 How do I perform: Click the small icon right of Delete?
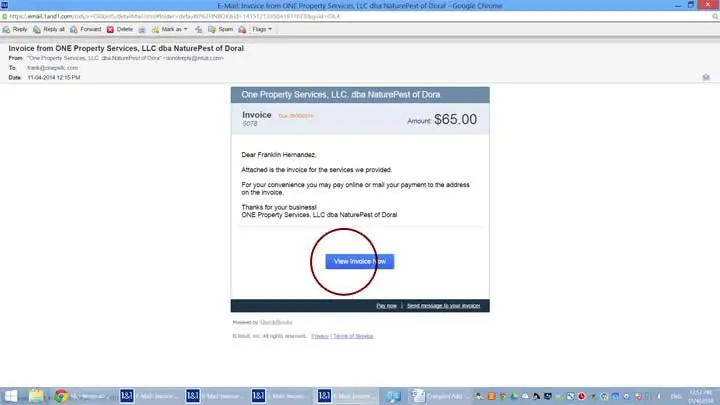(x=142, y=29)
